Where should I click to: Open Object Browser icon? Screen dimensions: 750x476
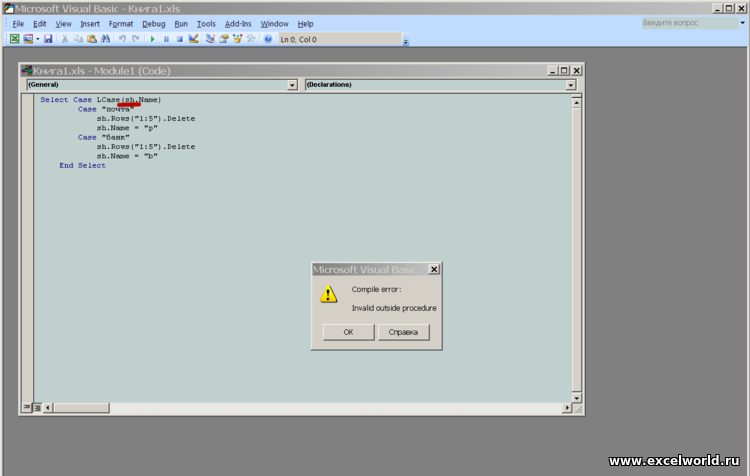tap(237, 39)
